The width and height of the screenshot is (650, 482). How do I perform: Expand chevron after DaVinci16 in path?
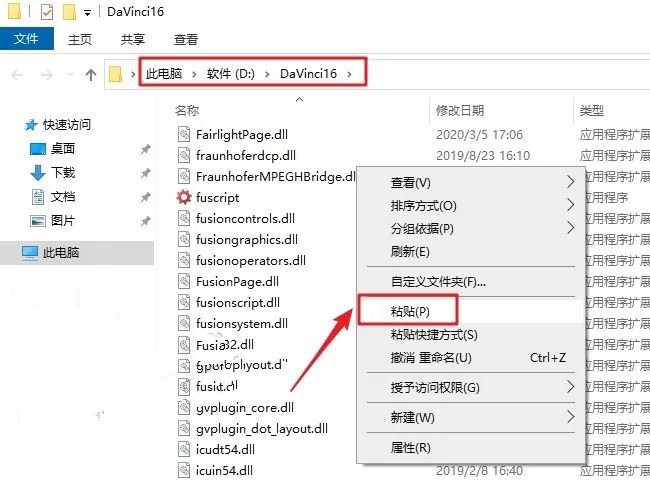(349, 75)
